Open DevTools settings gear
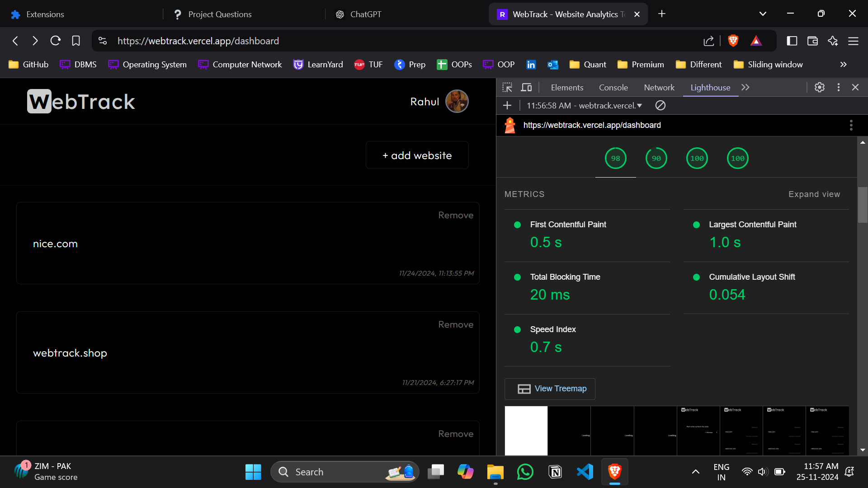Screen dimensions: 868x488 820,87
